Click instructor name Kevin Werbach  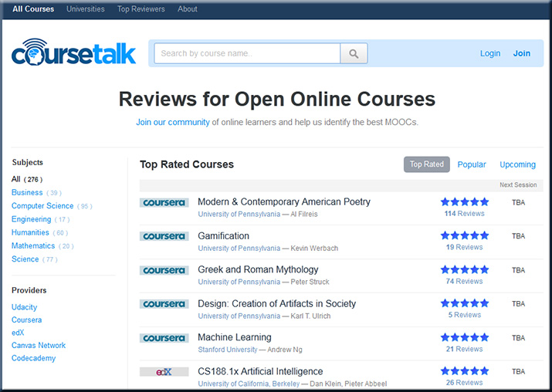[314, 248]
